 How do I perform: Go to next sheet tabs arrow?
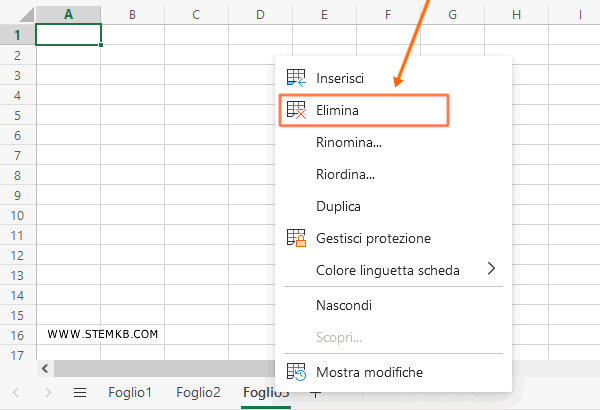[48, 392]
